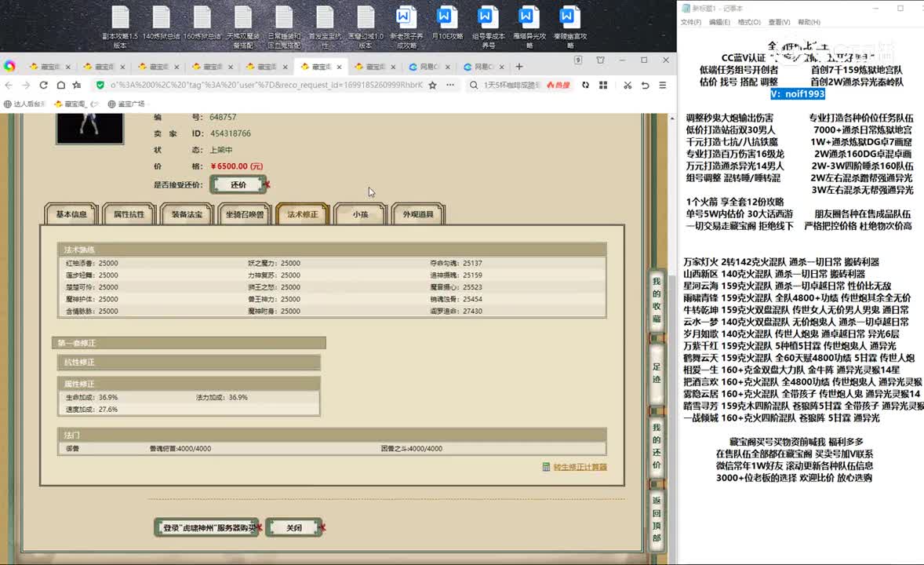Open Notepad 文件(F) menu
This screenshot has height=565, width=924.
(690, 23)
